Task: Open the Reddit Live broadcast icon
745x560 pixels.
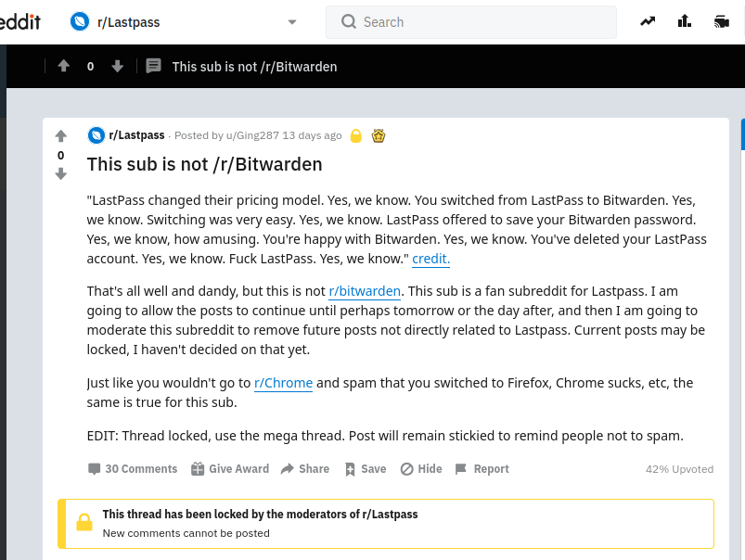Action: 722,21
